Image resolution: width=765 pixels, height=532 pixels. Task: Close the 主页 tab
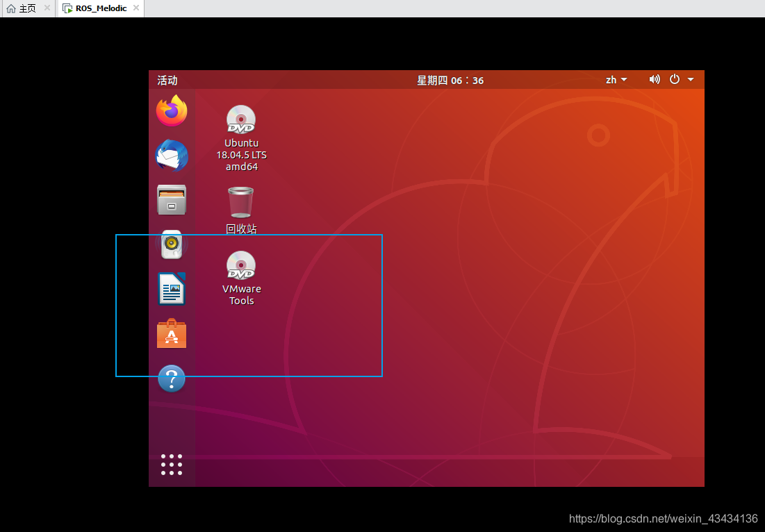pos(47,8)
